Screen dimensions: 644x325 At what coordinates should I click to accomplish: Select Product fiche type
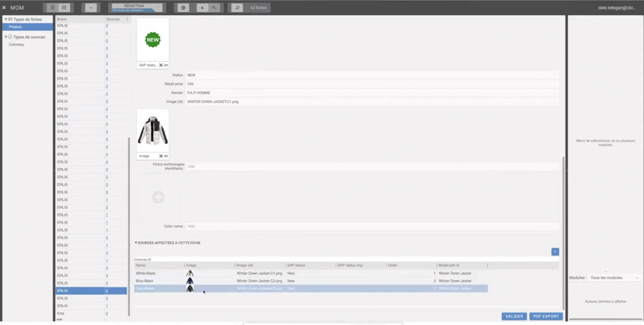tap(15, 27)
